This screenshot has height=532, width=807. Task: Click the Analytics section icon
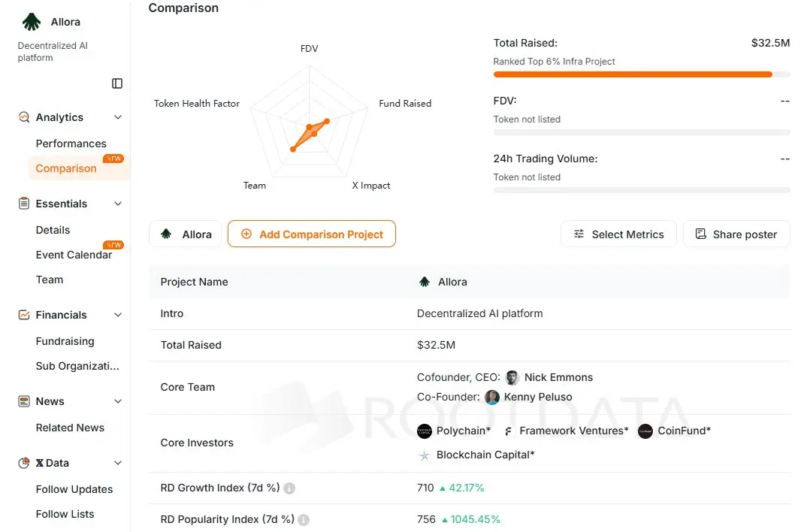24,117
